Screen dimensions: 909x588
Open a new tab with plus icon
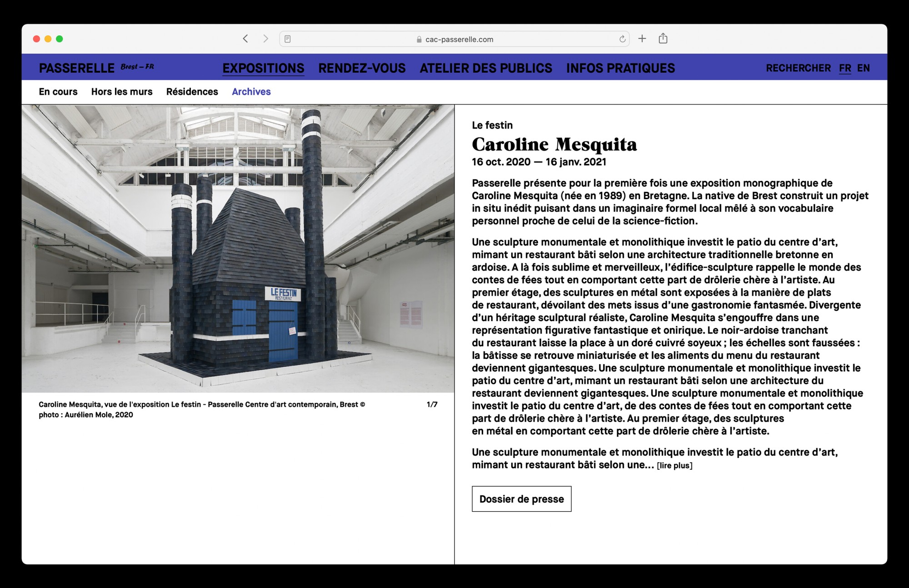(x=642, y=39)
